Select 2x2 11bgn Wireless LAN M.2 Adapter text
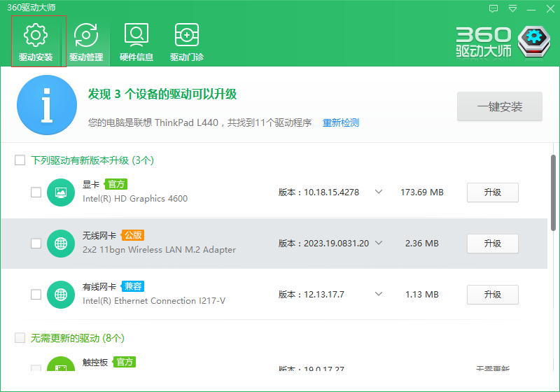Image resolution: width=560 pixels, height=392 pixels. tap(159, 250)
